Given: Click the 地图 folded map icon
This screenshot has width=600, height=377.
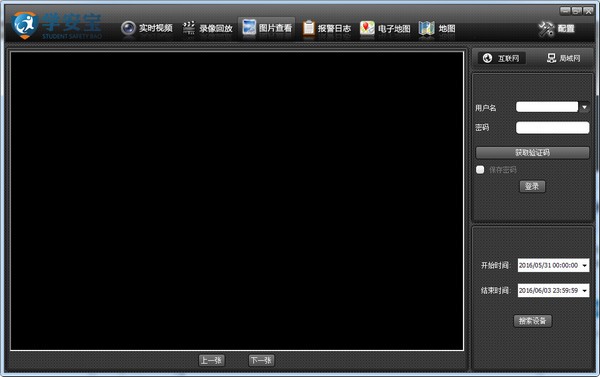Looking at the screenshot, I should click(x=426, y=28).
